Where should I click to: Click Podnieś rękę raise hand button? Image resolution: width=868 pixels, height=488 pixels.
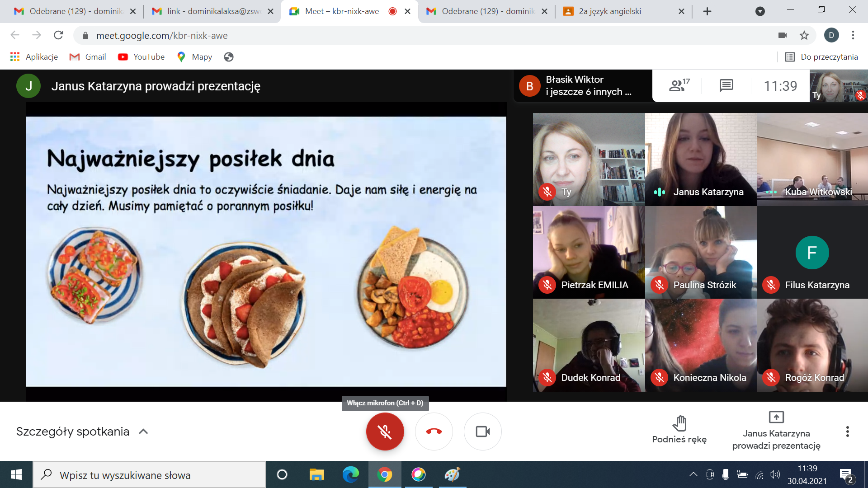point(679,430)
